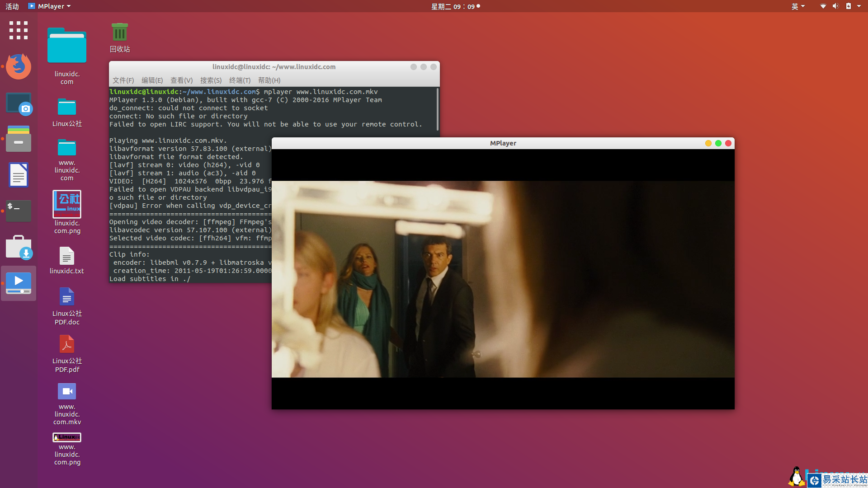Image resolution: width=868 pixels, height=488 pixels.
Task: Expand the MPlayer app menu dropdown
Action: [x=50, y=6]
